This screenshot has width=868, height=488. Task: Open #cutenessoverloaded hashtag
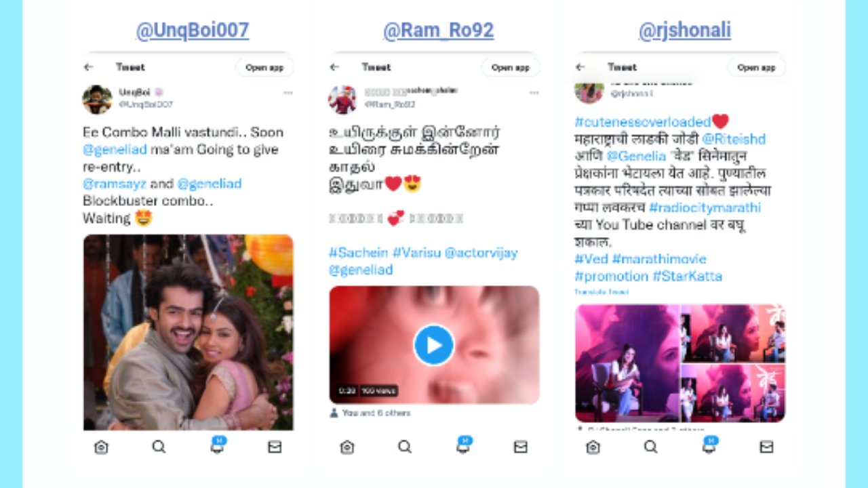[642, 122]
